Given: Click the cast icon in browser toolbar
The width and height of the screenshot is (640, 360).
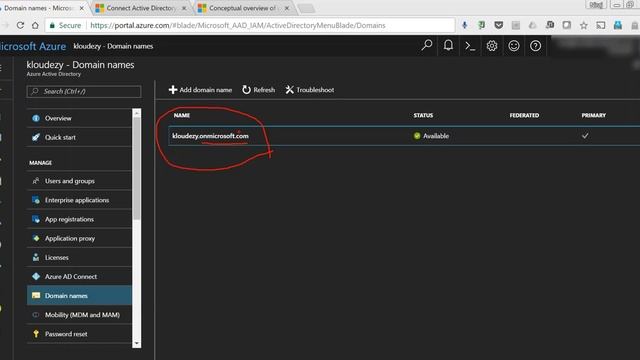Looking at the screenshot, I should pyautogui.click(x=601, y=25).
